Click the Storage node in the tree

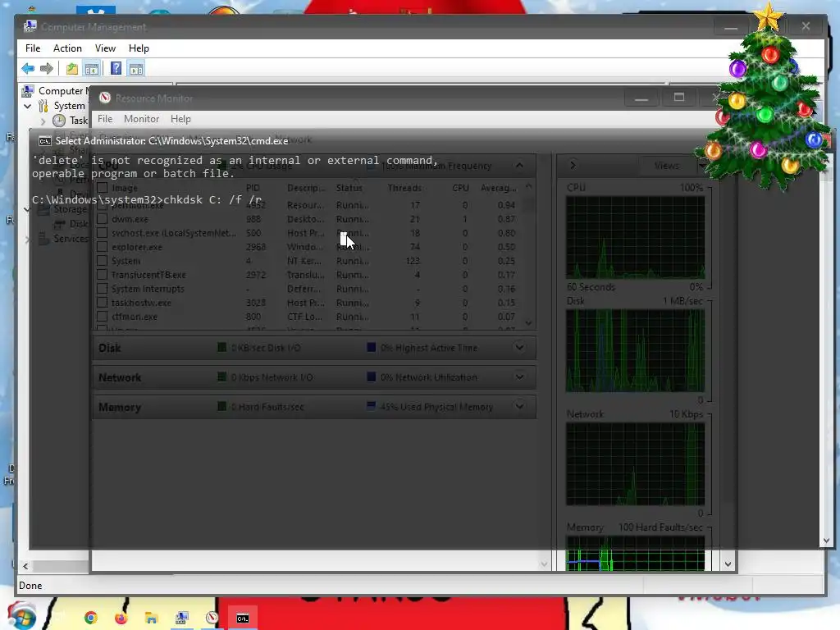click(70, 209)
